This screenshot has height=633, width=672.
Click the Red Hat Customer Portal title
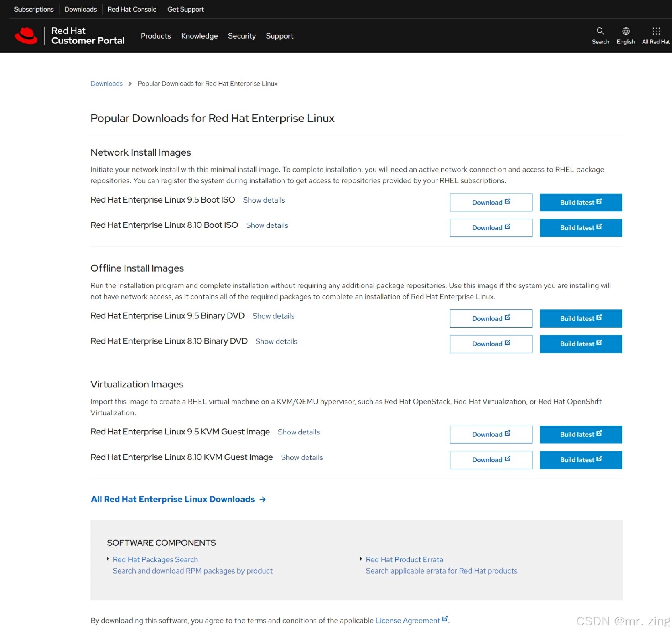tap(88, 36)
